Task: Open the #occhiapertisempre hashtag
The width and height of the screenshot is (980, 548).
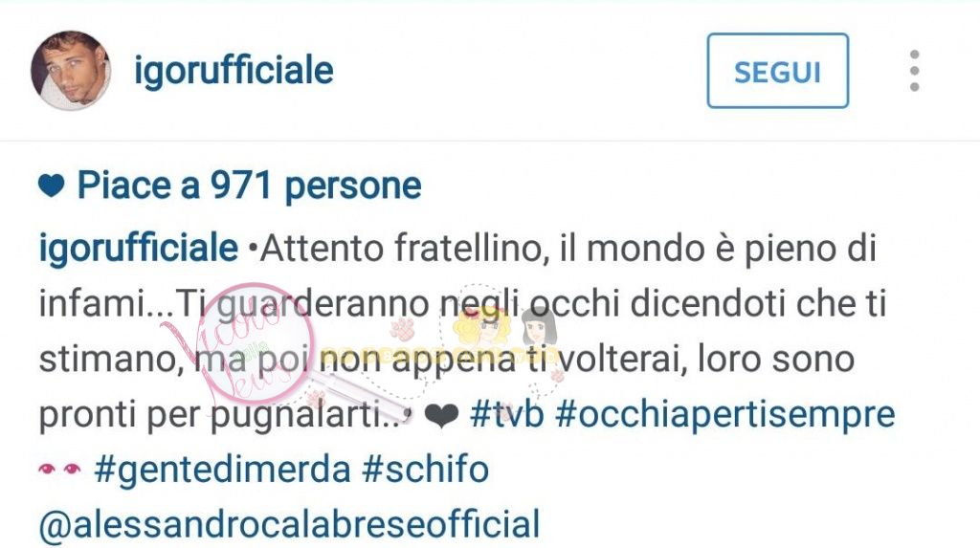Action: 725,415
